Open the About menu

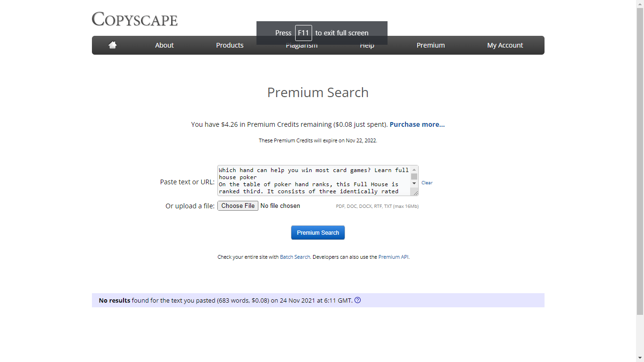(165, 45)
